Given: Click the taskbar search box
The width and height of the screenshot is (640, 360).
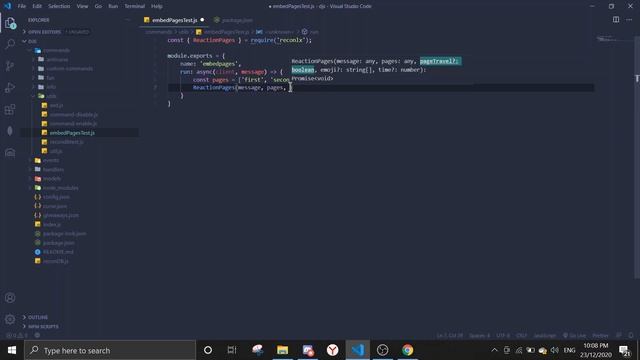Looking at the screenshot, I should click(x=110, y=350).
